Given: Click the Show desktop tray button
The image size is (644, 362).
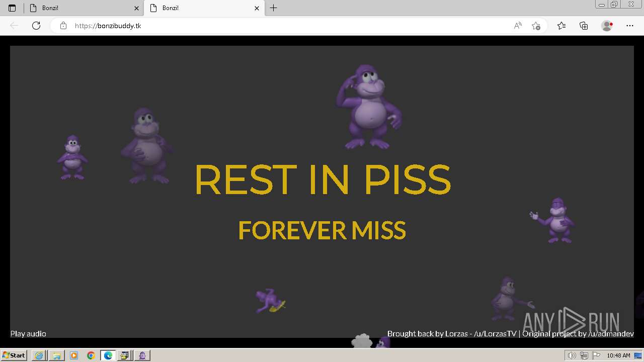Looking at the screenshot, I should point(638,355).
